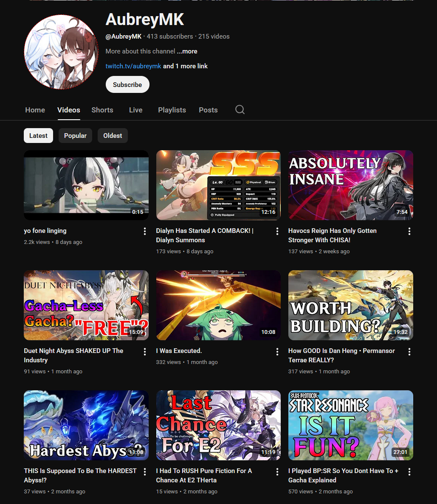Click '137 views • 2 weeks ago' text
The width and height of the screenshot is (437, 504).
[319, 251]
